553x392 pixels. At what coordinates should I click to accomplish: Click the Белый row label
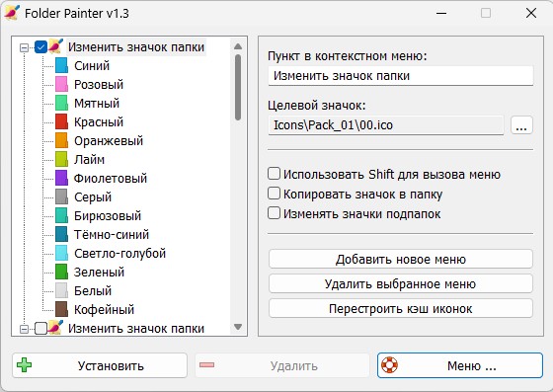point(93,291)
